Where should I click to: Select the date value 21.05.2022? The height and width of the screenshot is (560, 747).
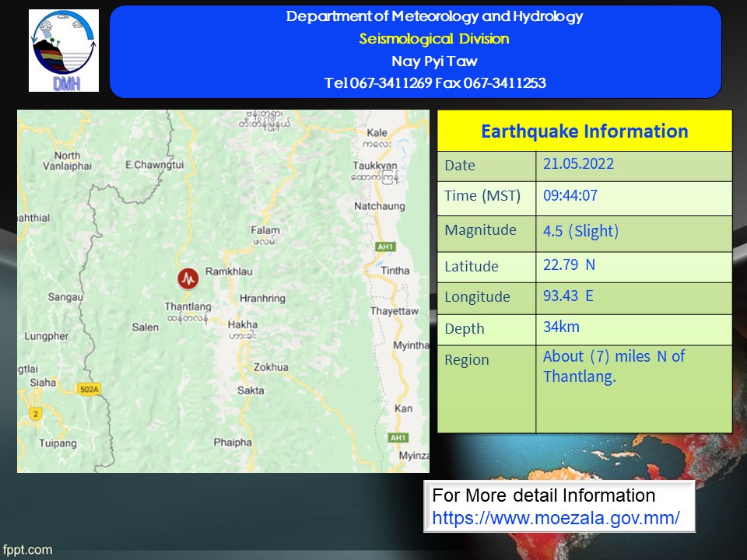tap(578, 164)
